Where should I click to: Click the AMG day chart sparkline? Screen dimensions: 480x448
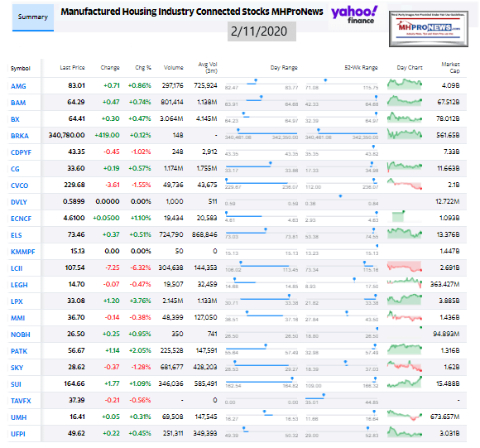(x=405, y=84)
